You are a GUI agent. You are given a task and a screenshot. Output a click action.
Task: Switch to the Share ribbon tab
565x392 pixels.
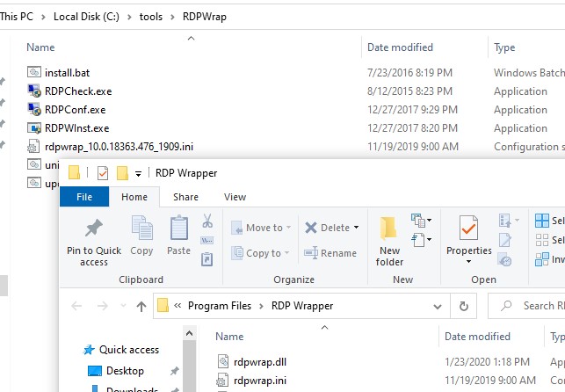(x=185, y=197)
